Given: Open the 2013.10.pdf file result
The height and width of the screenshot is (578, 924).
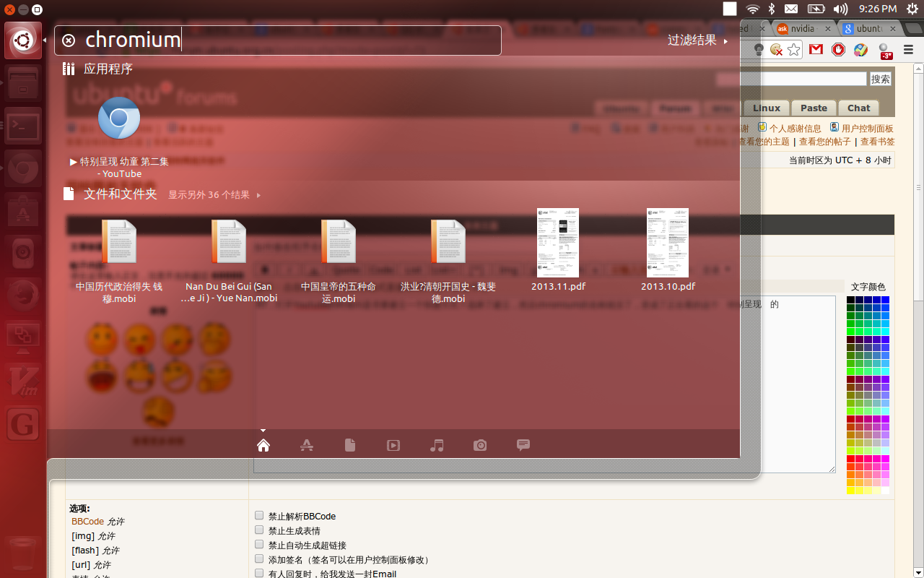Looking at the screenshot, I should pyautogui.click(x=668, y=250).
